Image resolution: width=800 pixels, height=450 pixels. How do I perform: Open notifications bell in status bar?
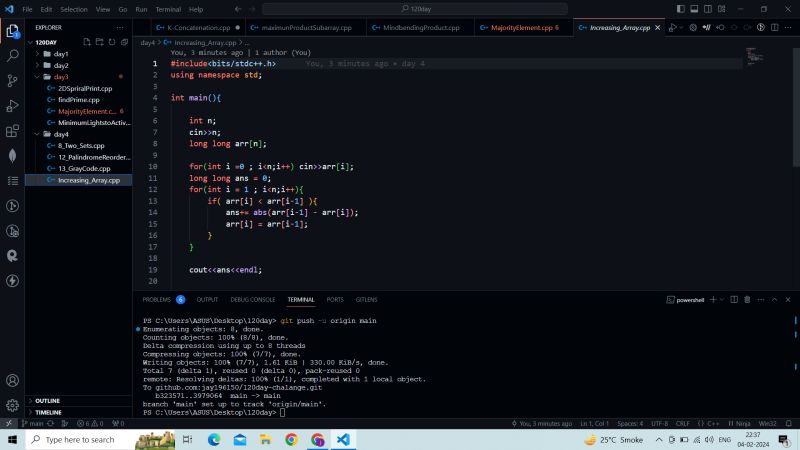(x=788, y=423)
